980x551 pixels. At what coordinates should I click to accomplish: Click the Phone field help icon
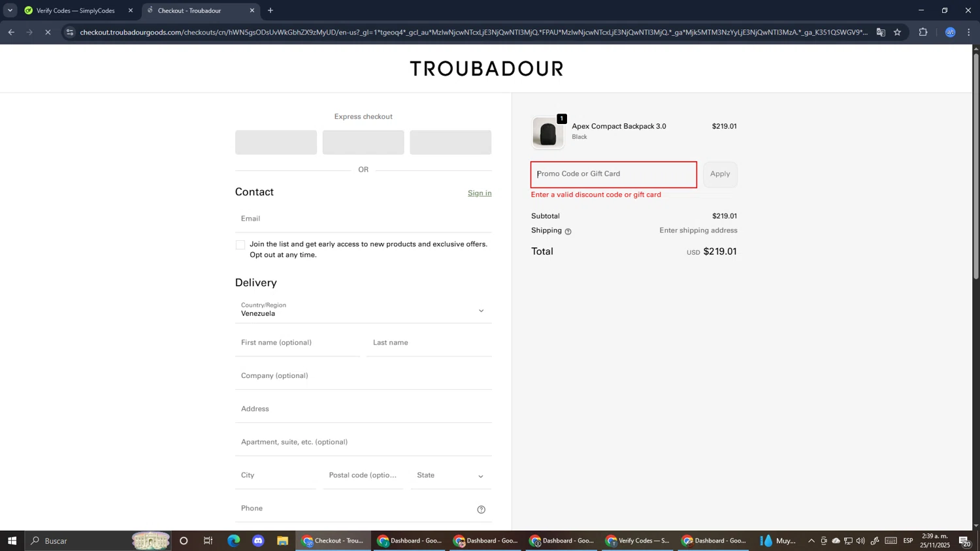pos(481,509)
